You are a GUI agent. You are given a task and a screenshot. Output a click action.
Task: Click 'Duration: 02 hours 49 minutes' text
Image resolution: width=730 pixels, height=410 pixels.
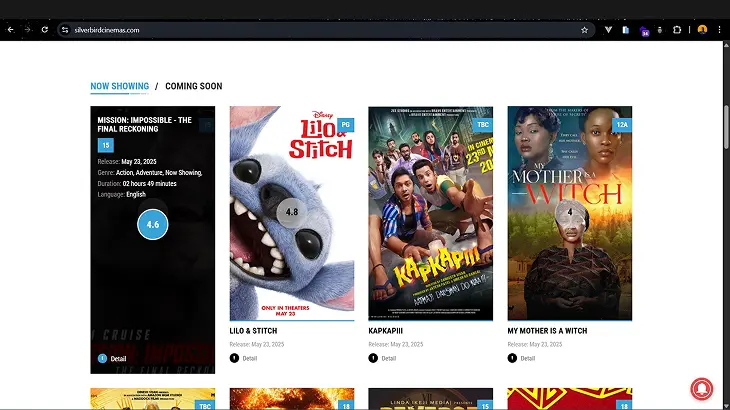[137, 184]
